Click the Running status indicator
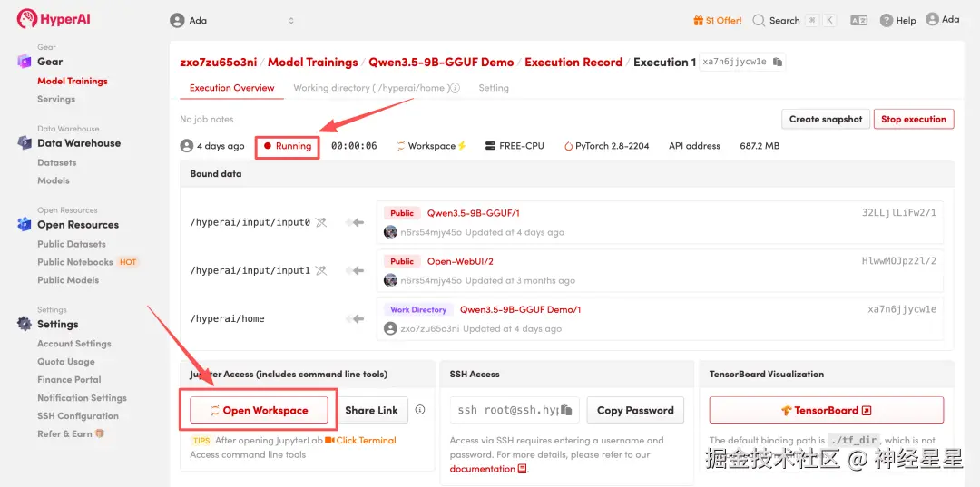 pos(288,146)
